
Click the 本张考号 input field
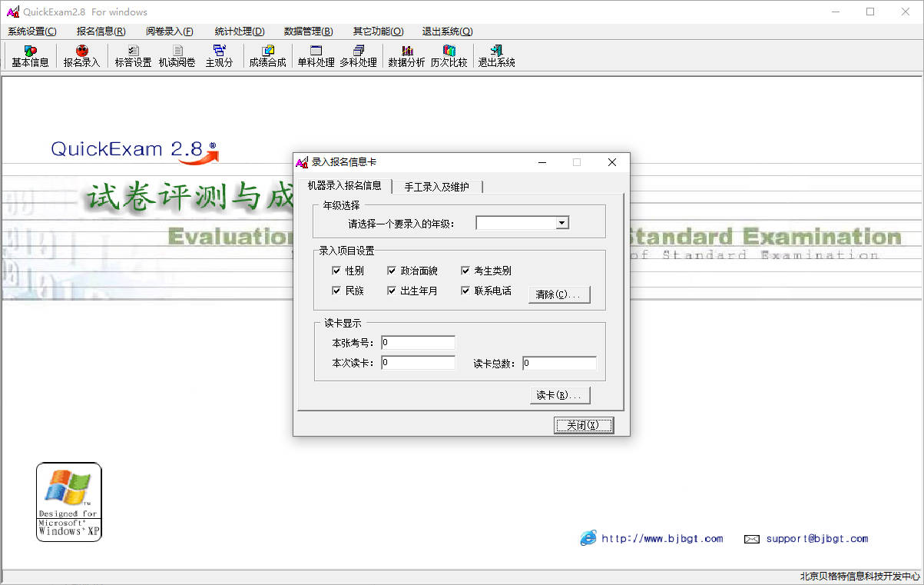tap(418, 343)
